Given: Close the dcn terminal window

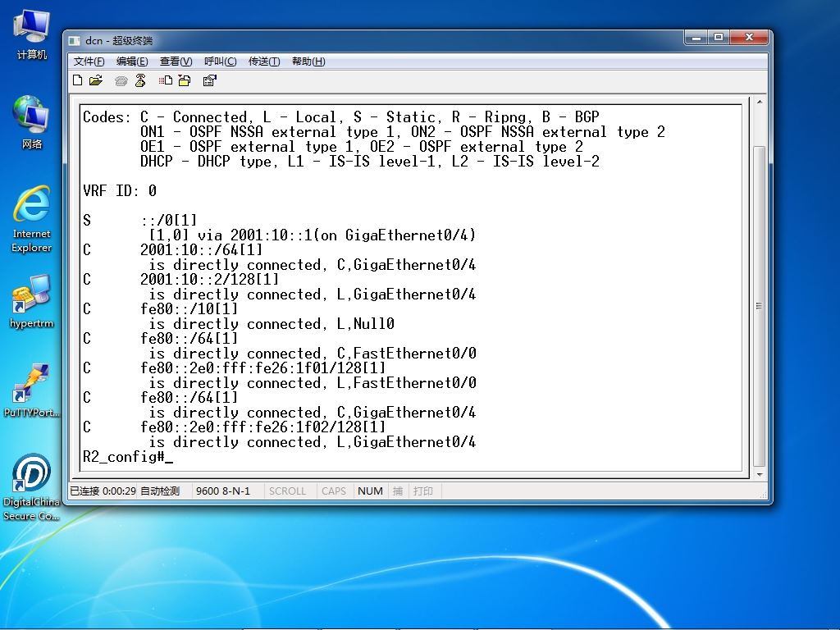Looking at the screenshot, I should coord(749,38).
